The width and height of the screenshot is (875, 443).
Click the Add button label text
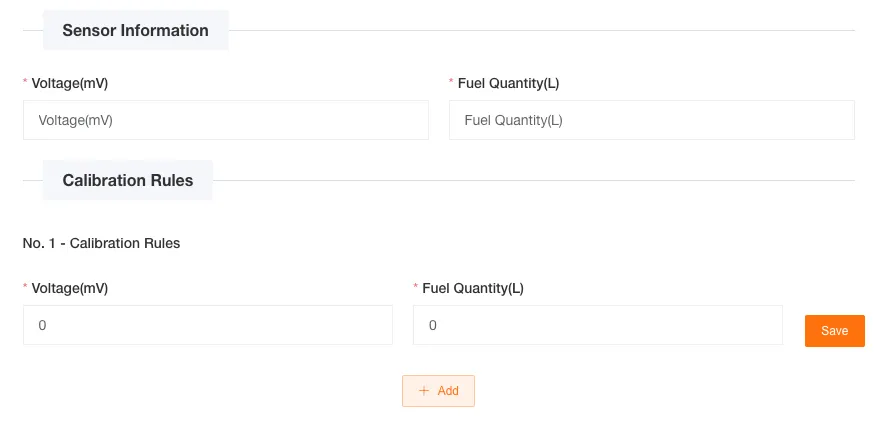[x=448, y=391]
